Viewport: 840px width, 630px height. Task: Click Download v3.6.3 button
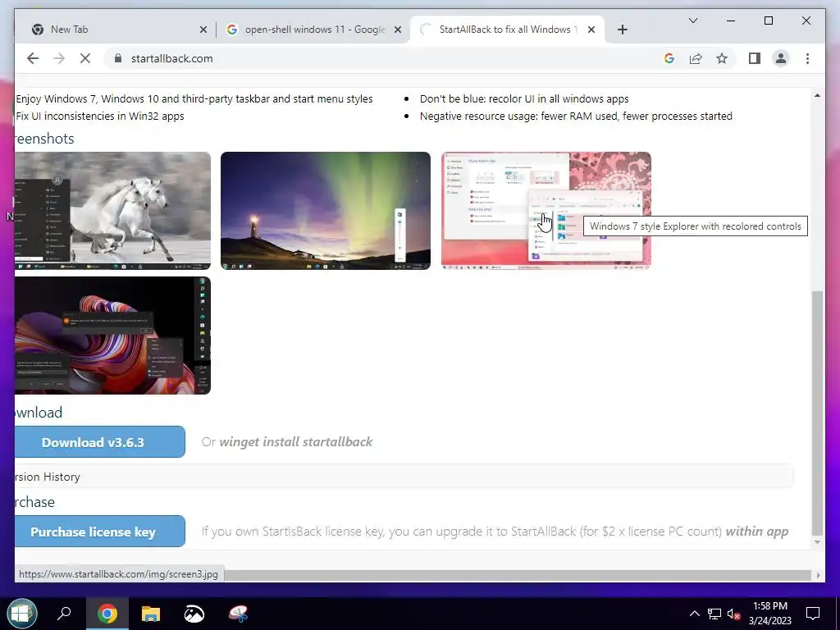pos(99,442)
